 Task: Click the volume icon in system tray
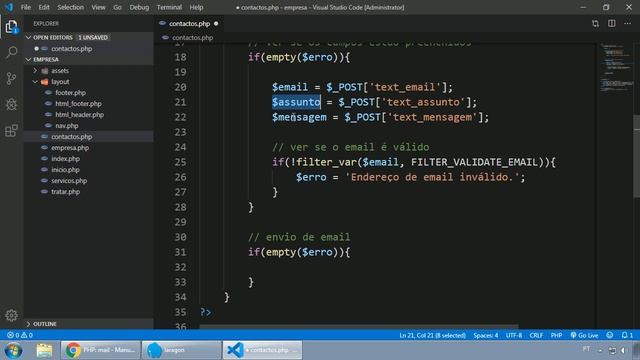tap(623, 350)
